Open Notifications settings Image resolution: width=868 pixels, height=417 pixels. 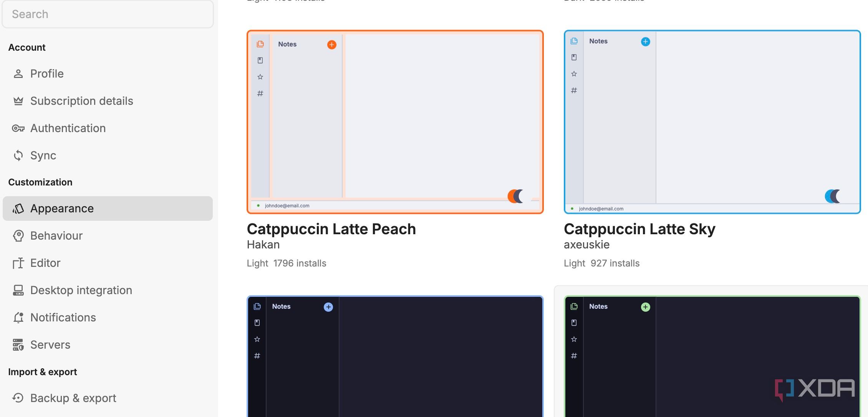(108, 317)
